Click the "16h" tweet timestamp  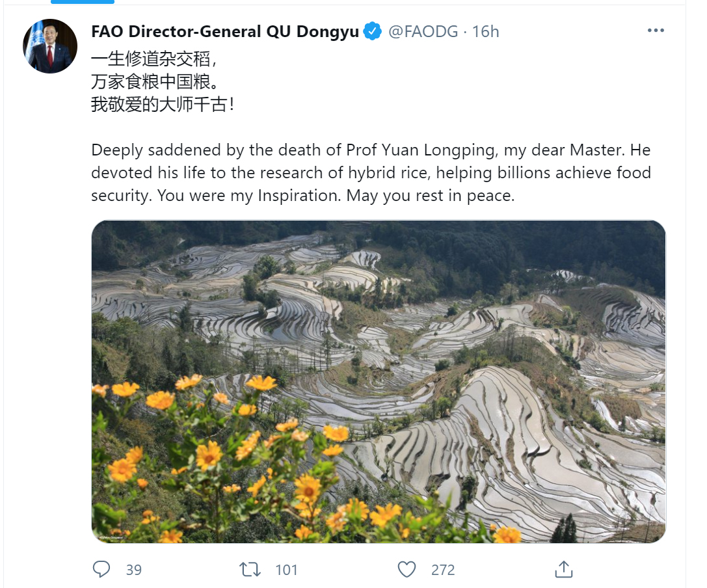tap(485, 31)
